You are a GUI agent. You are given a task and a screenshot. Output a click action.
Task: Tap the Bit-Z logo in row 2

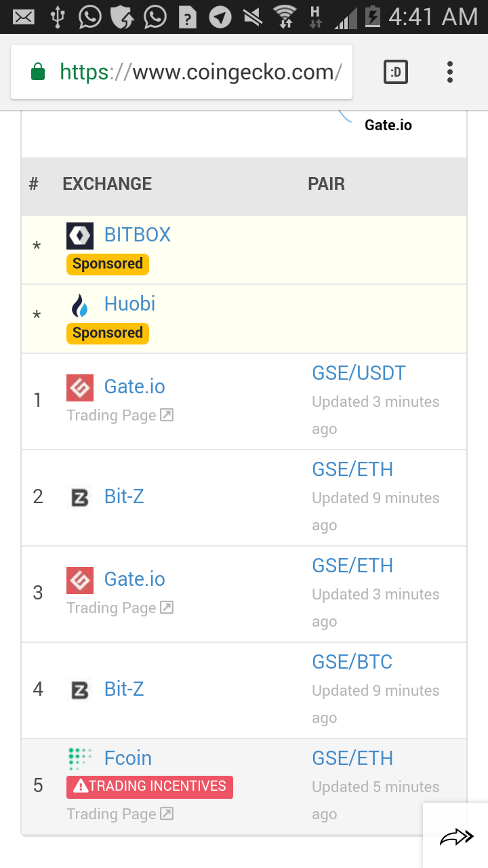(x=80, y=498)
